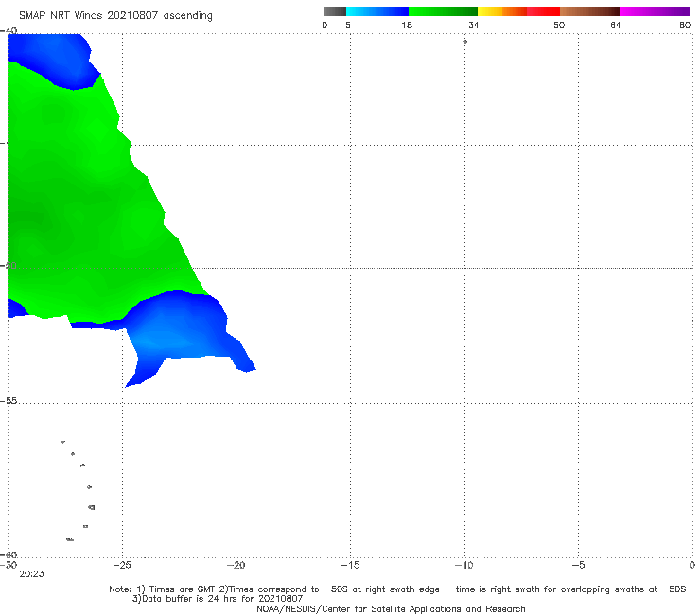Click the latitude label '-55'
The width and height of the screenshot is (700, 615).
tap(9, 400)
